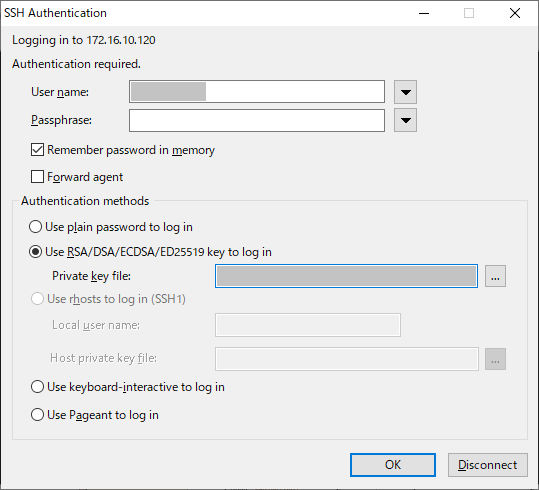Select Use Pageant to log in
539x490 pixels.
coord(37,415)
